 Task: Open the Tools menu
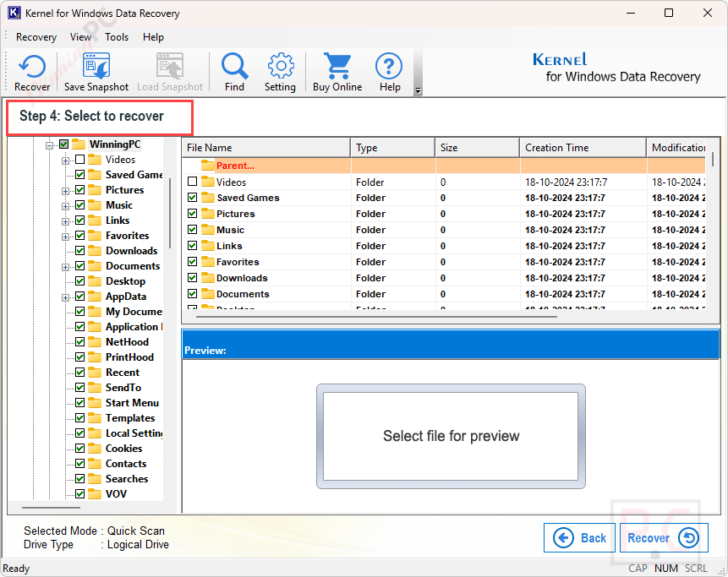[x=117, y=37]
